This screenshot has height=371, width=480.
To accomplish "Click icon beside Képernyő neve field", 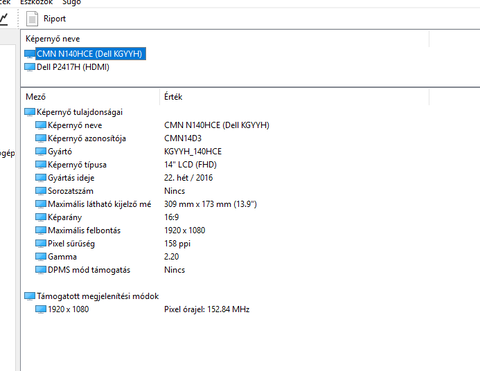I will tap(41, 125).
